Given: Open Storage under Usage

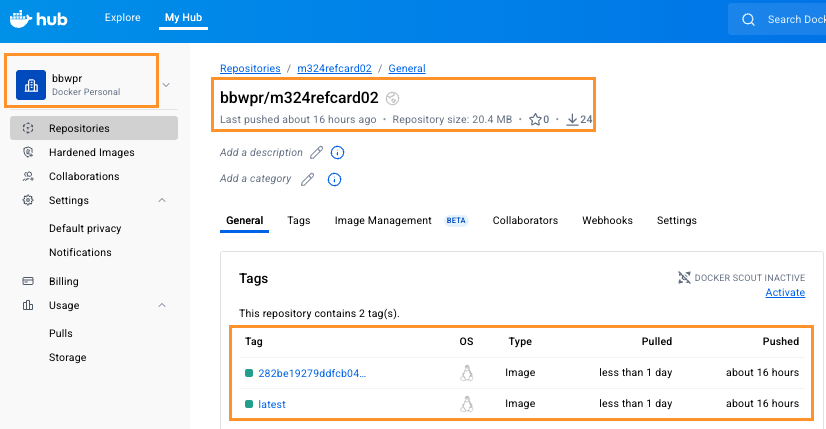Looking at the screenshot, I should (67, 357).
